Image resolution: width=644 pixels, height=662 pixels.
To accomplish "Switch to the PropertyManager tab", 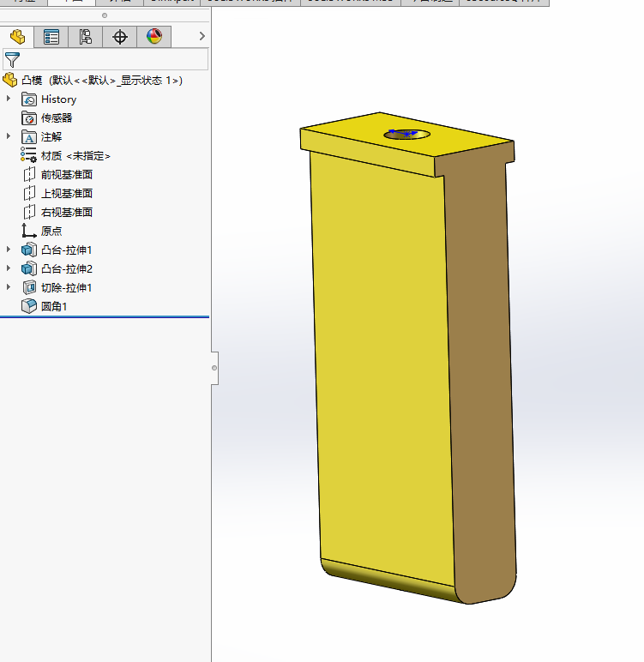I will [51, 37].
